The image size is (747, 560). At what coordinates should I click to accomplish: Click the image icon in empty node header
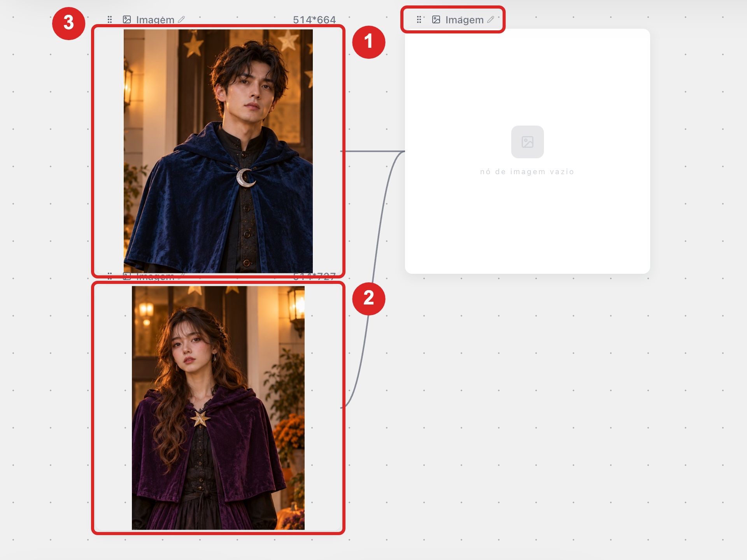tap(436, 19)
